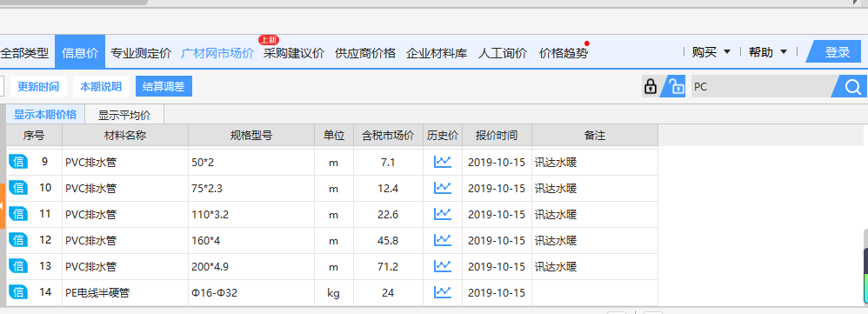Click the 信 badge on row 10
Image resolution: width=868 pixels, height=314 pixels.
tap(18, 188)
